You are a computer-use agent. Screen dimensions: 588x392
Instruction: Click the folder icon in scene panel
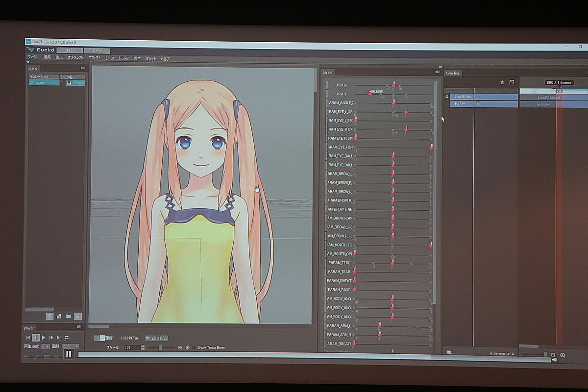pos(69,317)
